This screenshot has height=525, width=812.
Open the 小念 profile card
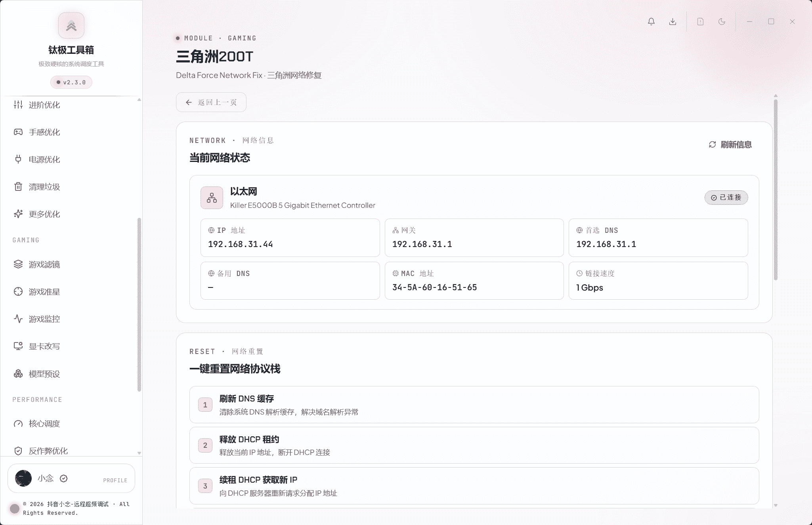pyautogui.click(x=71, y=479)
